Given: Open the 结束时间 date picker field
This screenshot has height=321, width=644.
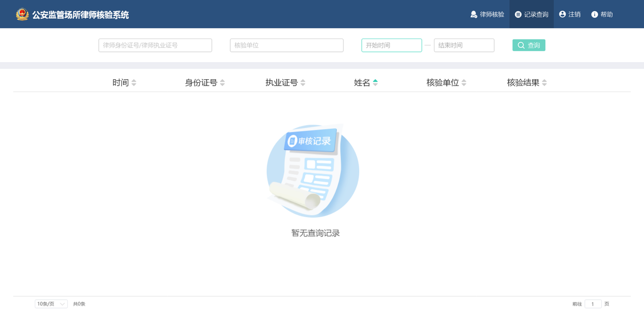Looking at the screenshot, I should [x=464, y=45].
